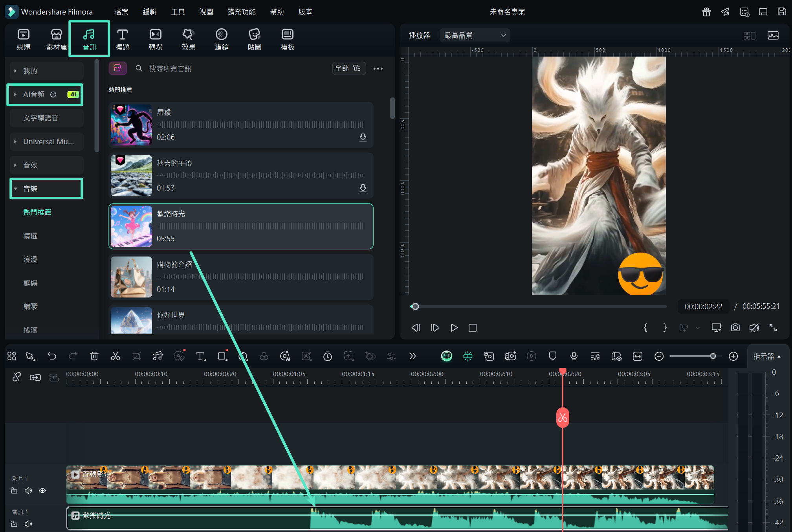This screenshot has width=792, height=532.
Task: Switch to the 轉場 transitions tab
Action: tap(155, 39)
